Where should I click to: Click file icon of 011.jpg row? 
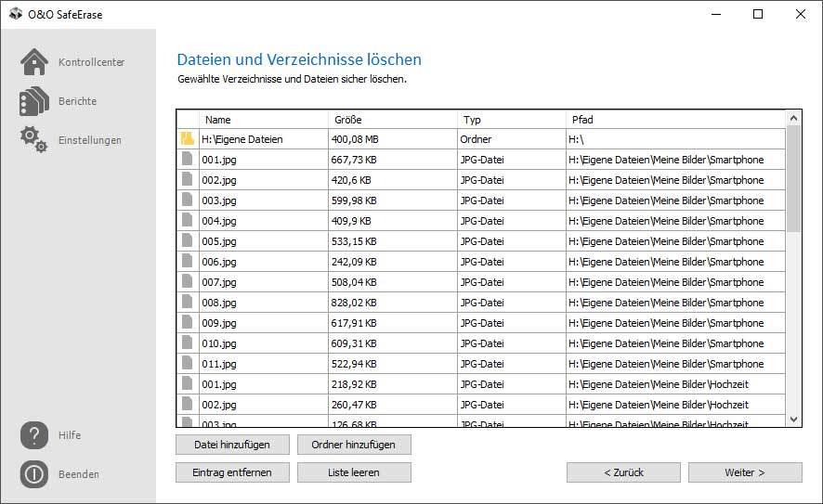point(188,364)
